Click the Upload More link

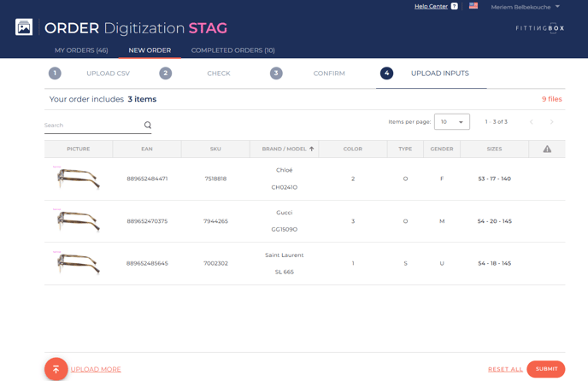(96, 369)
